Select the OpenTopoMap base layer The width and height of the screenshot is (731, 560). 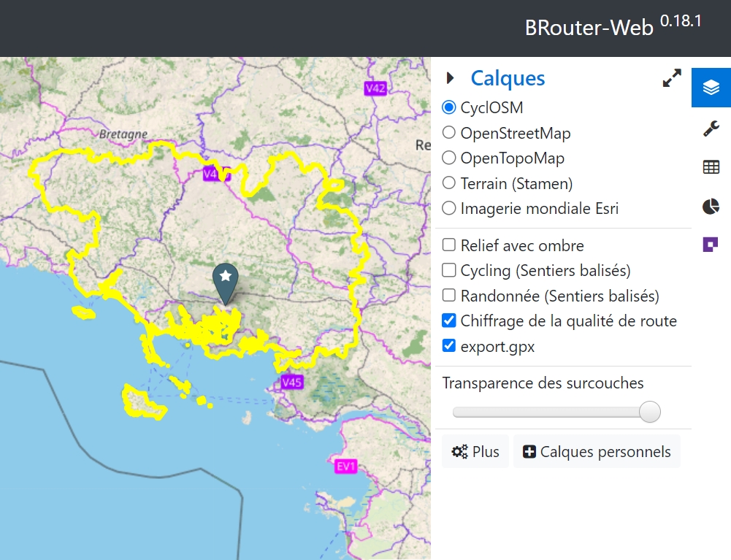pos(449,158)
